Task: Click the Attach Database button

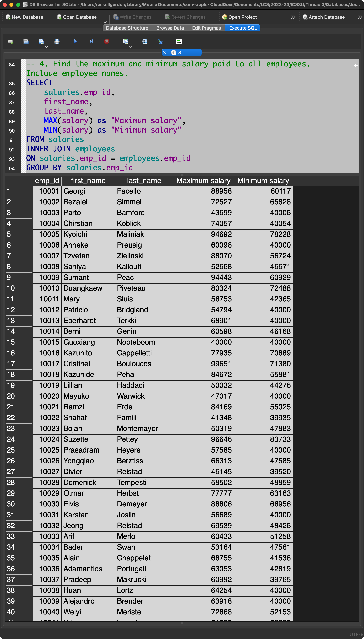Action: pos(324,17)
